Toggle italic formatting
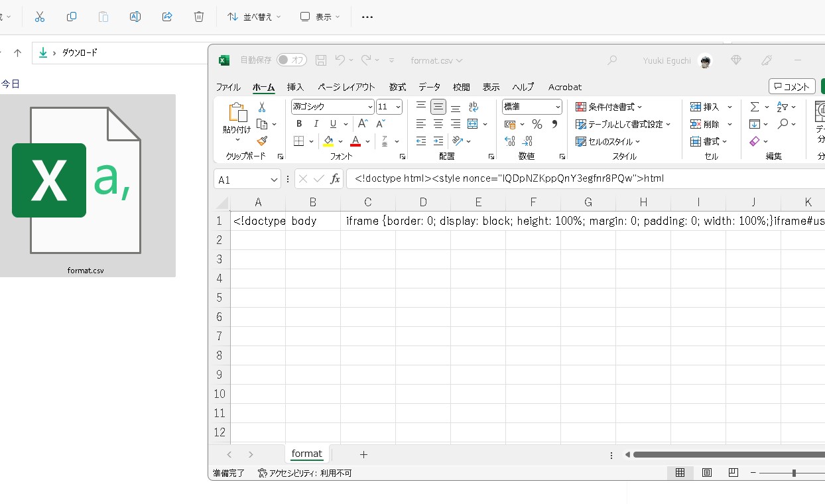 point(316,123)
